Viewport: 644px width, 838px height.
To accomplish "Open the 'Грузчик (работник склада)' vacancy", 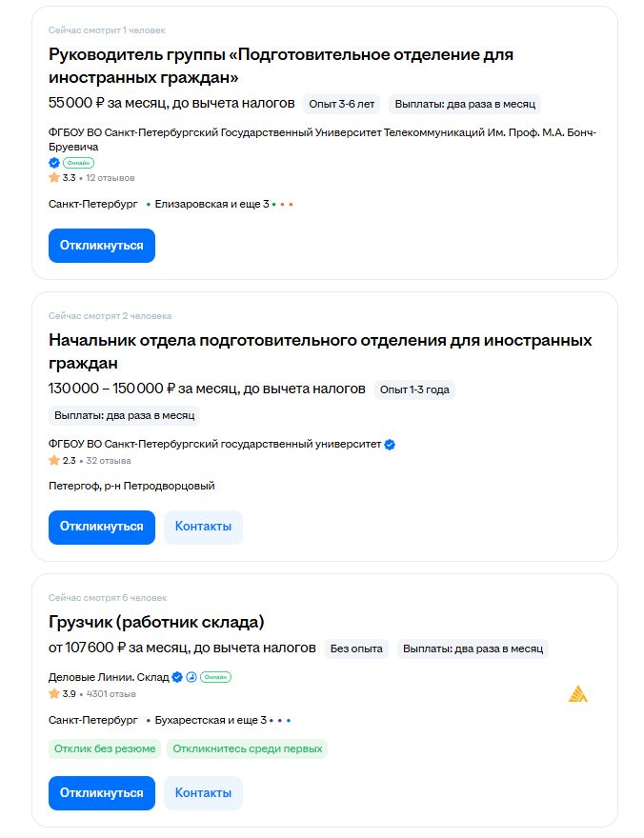I will 156,622.
